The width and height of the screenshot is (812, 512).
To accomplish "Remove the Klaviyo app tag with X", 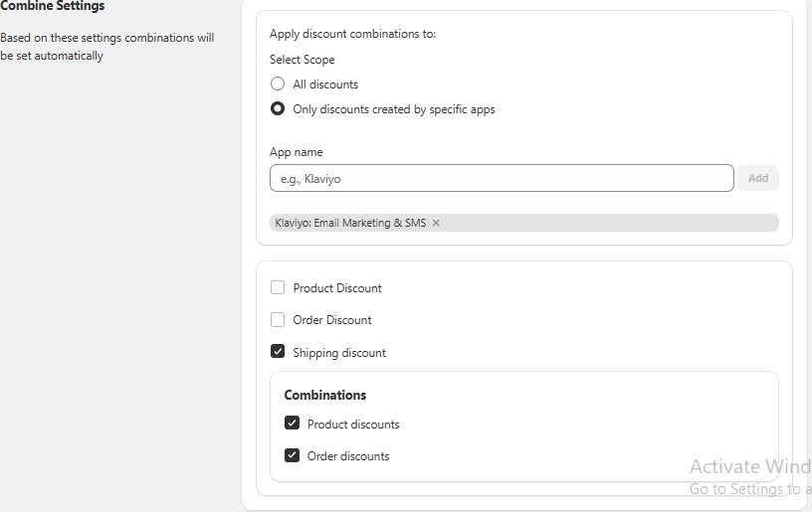I will pyautogui.click(x=436, y=223).
